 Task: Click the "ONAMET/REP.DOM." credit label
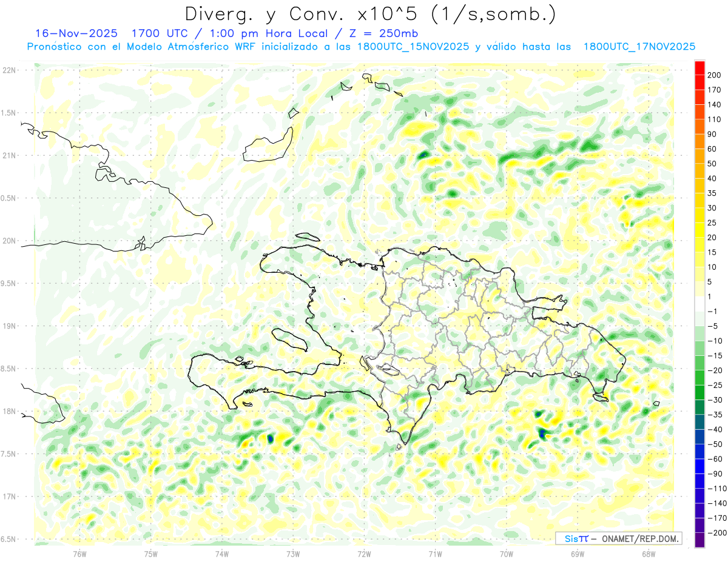pos(640,538)
